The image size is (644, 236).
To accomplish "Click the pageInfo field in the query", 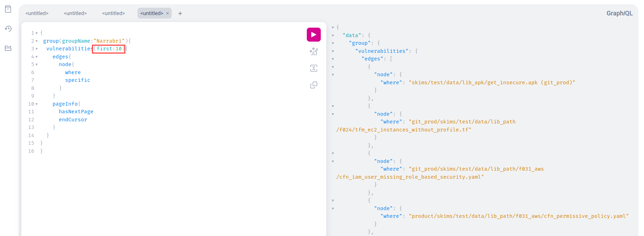I will click(65, 104).
